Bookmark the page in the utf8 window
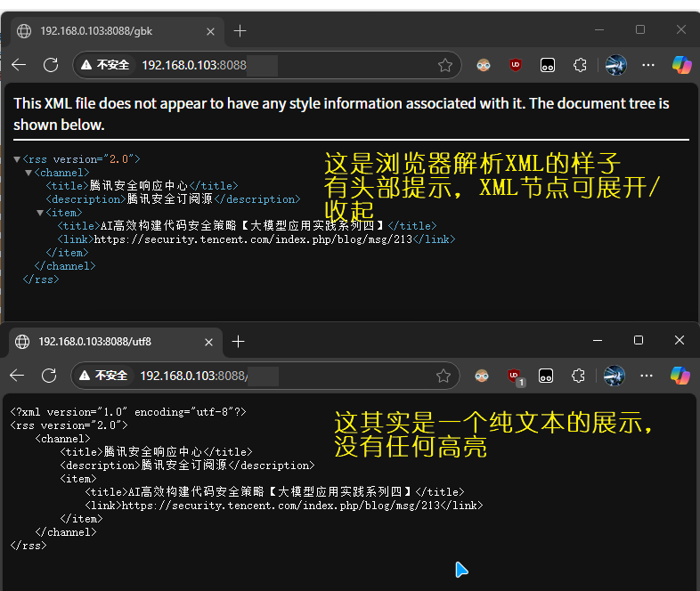 tap(443, 376)
